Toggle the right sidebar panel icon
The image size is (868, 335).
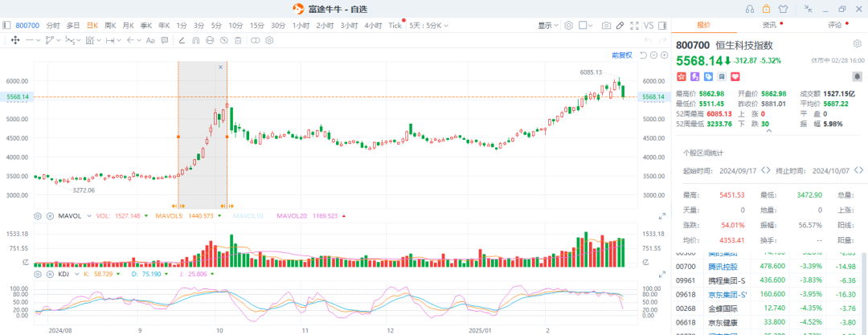[663, 26]
